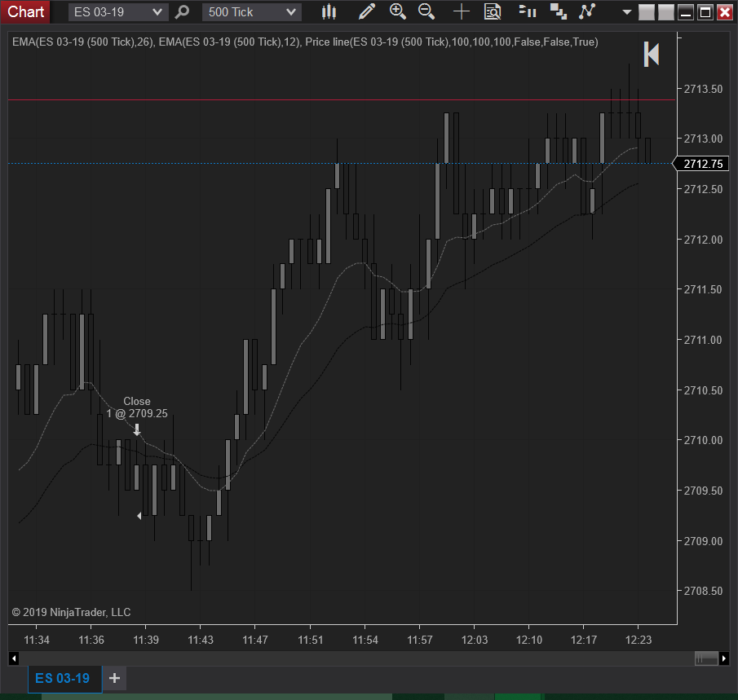Select the drawing tools pencil icon
Screen dimensions: 738x700
pyautogui.click(x=367, y=11)
